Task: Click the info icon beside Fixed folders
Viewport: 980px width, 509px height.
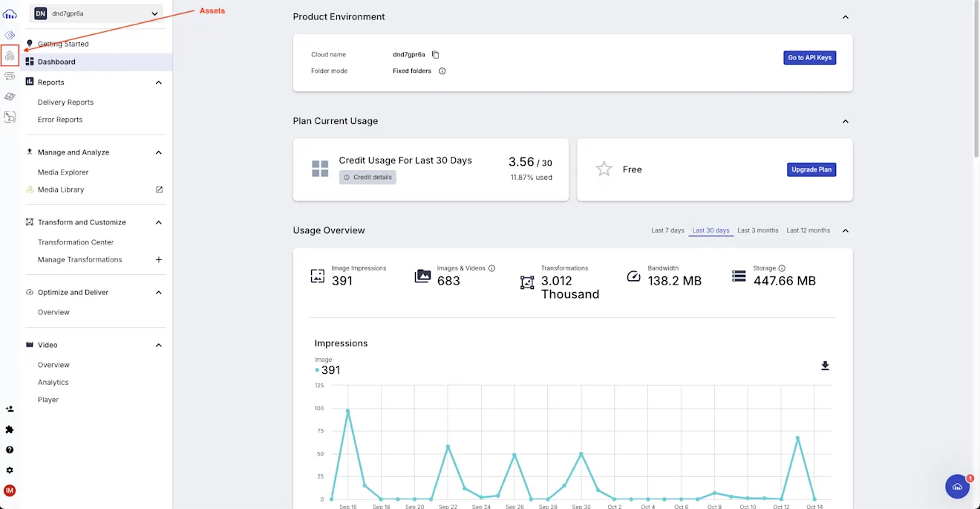Action: click(442, 71)
